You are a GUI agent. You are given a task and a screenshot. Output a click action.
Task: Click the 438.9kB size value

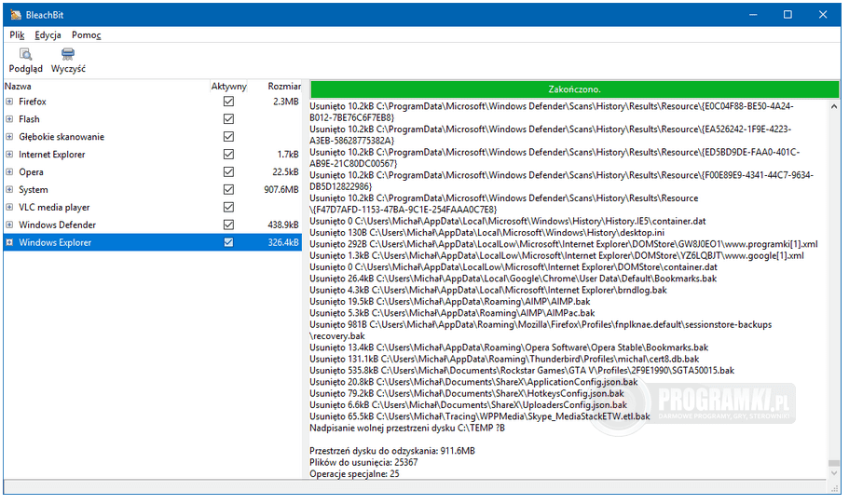coord(283,225)
